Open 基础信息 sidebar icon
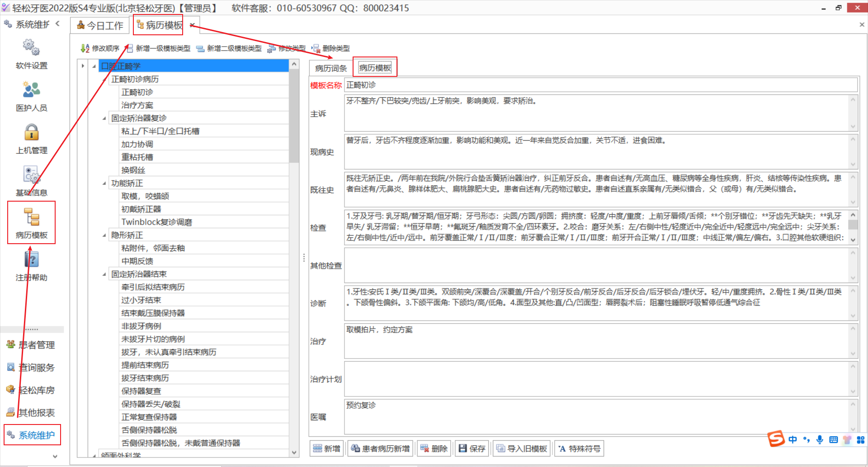This screenshot has width=868, height=467. click(31, 181)
